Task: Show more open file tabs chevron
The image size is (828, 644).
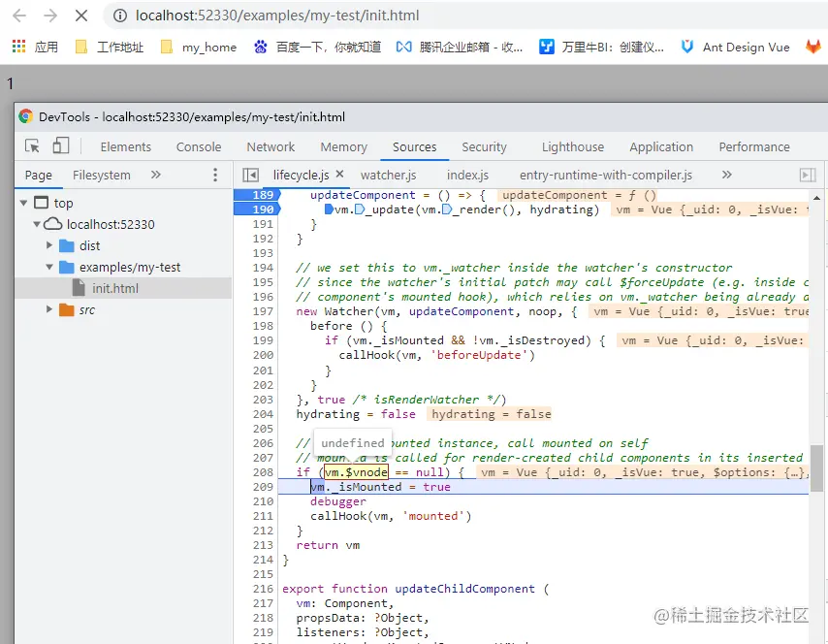Action: (727, 175)
